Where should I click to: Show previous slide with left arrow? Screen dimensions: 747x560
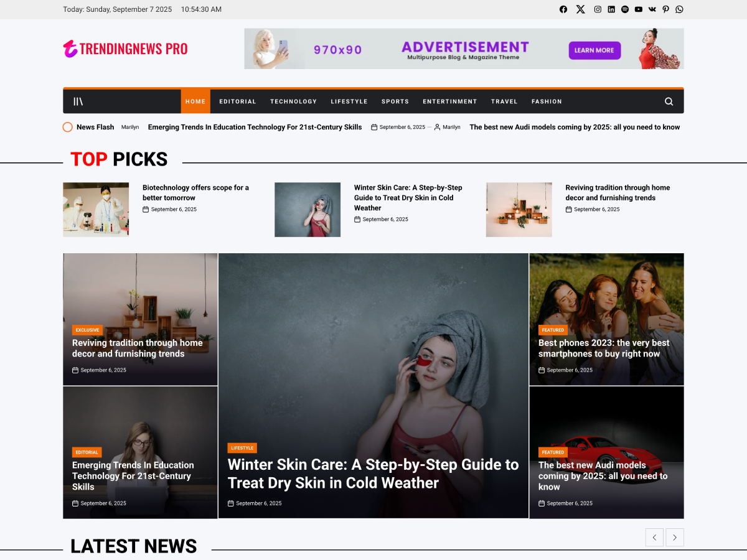click(654, 538)
